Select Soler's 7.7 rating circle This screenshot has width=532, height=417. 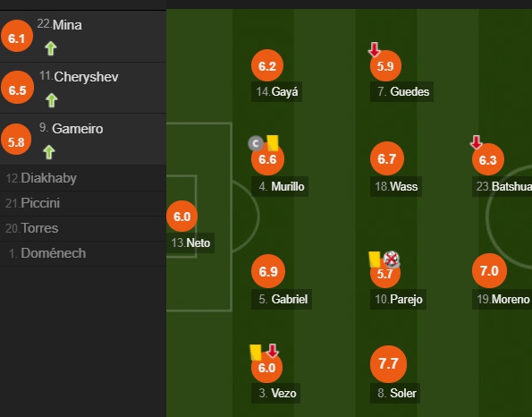[388, 363]
